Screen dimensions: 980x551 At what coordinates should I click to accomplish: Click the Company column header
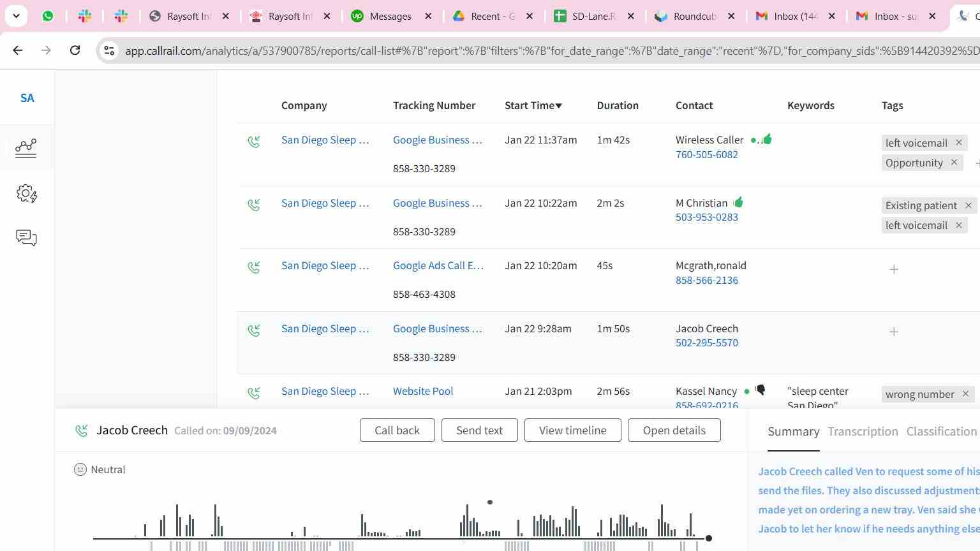click(304, 105)
